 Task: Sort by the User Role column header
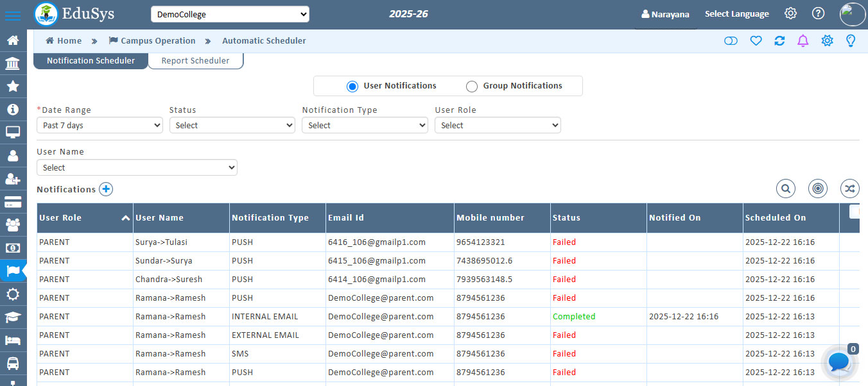point(60,218)
